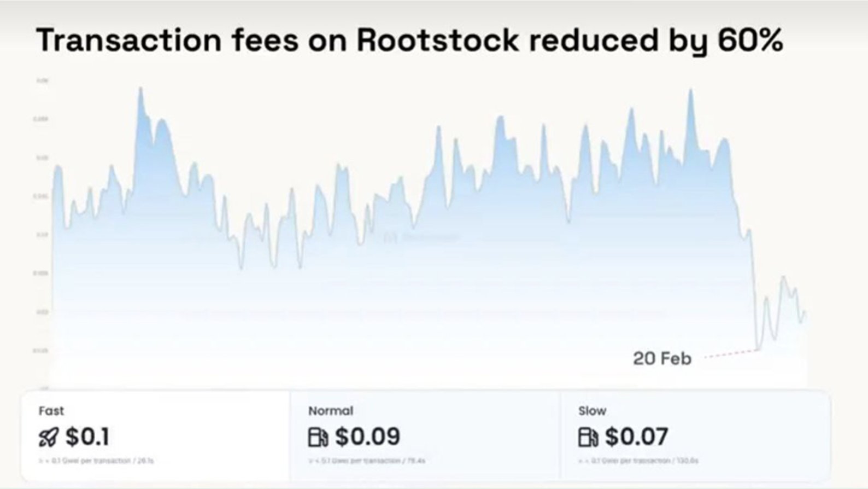Click the 60% text in the title

pos(750,40)
